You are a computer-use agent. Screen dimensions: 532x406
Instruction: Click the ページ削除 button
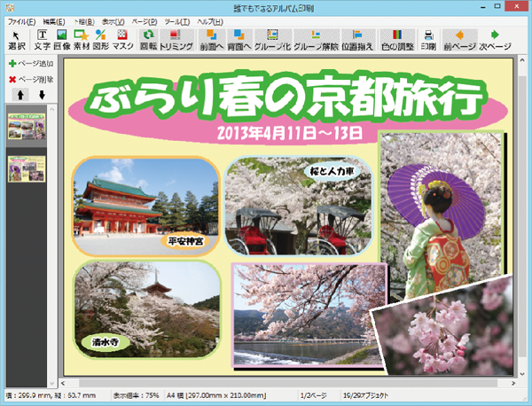point(31,79)
